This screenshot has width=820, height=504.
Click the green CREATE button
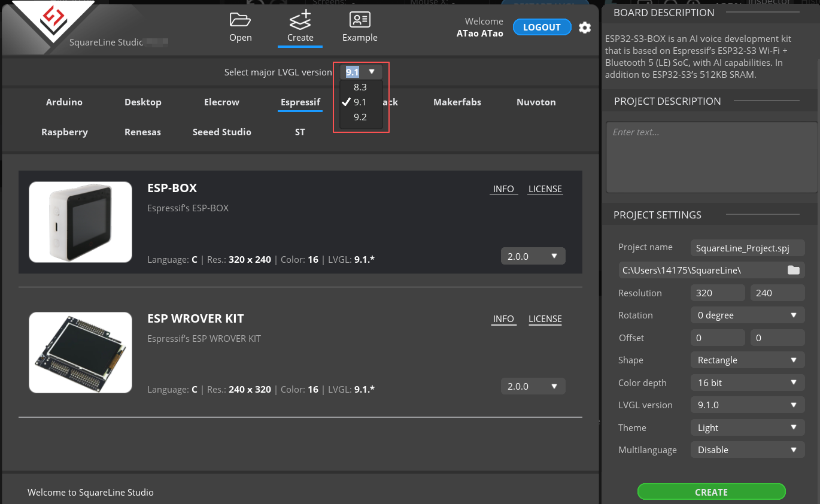click(711, 492)
